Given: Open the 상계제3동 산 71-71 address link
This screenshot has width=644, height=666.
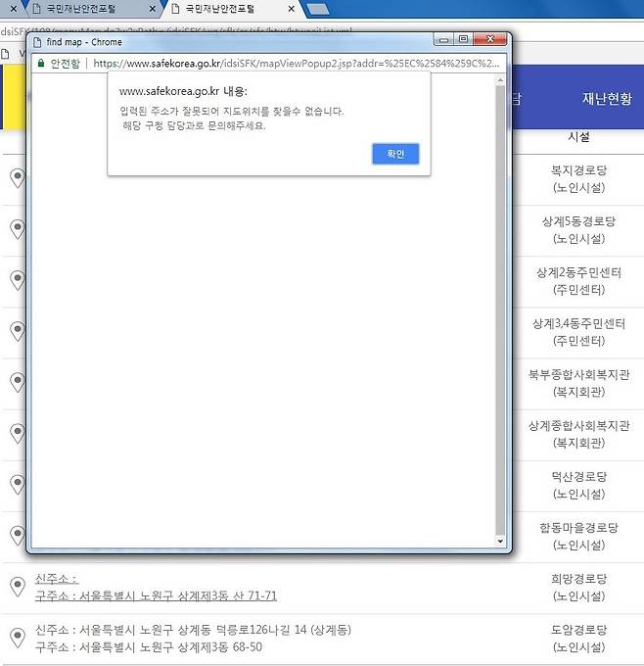Looking at the screenshot, I should coord(156,595).
